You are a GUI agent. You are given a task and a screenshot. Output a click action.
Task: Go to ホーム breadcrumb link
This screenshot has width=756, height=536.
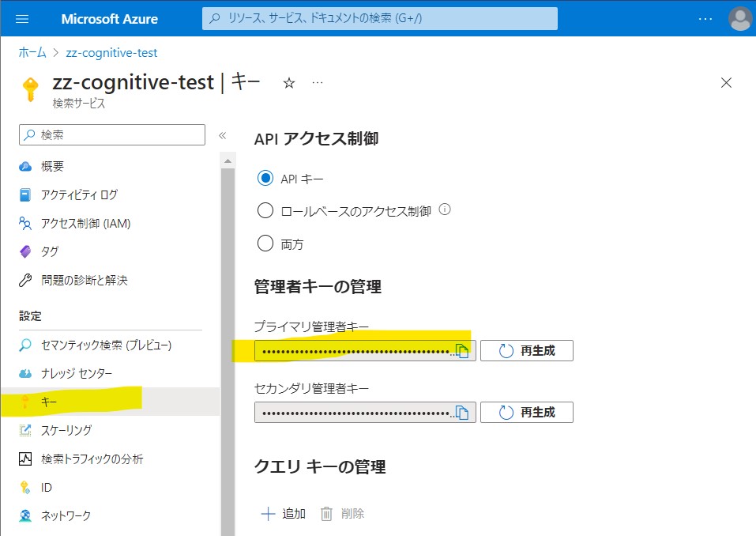point(32,53)
